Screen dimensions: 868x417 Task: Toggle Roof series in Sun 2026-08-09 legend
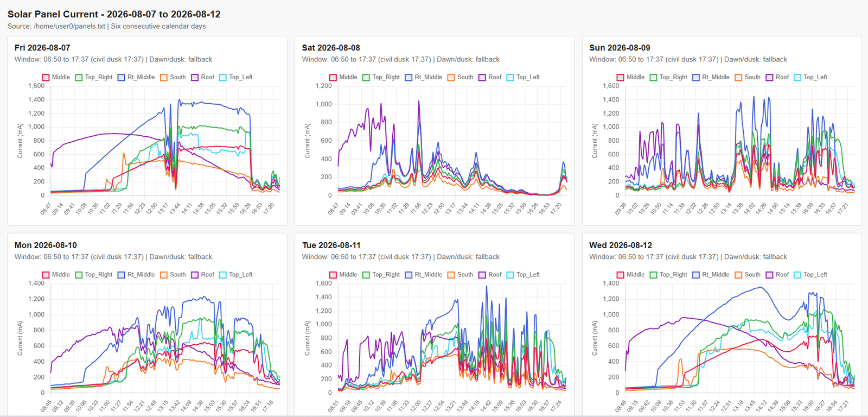pyautogui.click(x=778, y=77)
